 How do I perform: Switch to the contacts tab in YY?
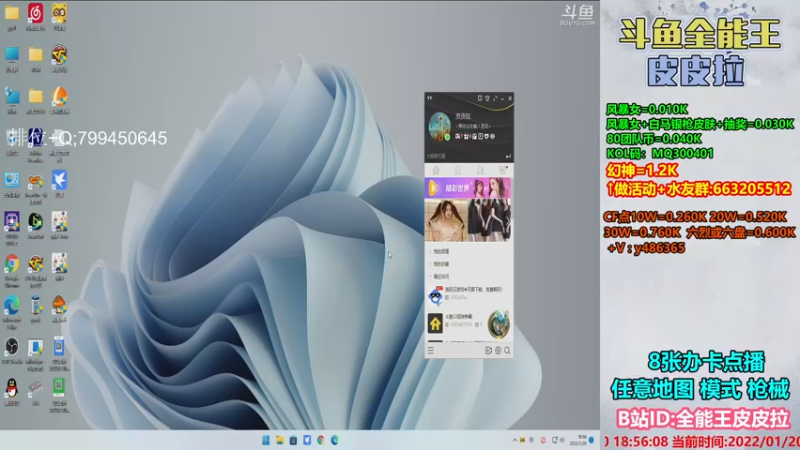458,170
